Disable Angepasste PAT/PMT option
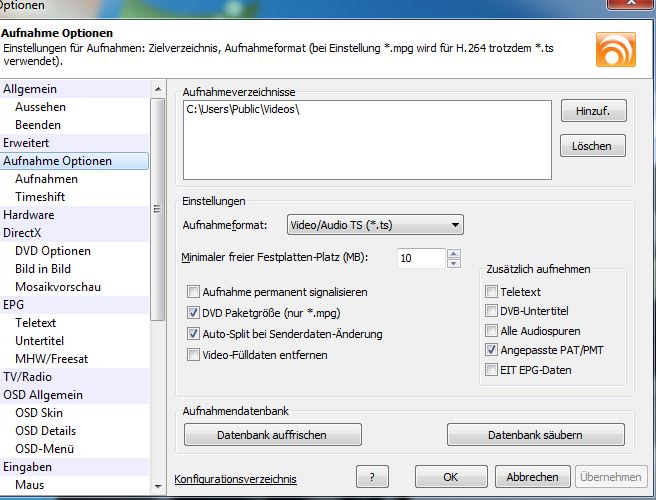 pyautogui.click(x=491, y=351)
